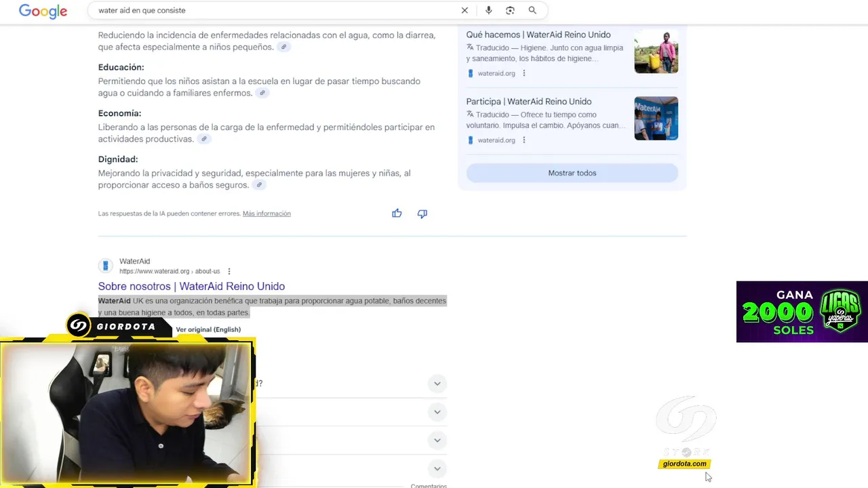Click wateraid.org favicon under 'Participa'

point(471,140)
